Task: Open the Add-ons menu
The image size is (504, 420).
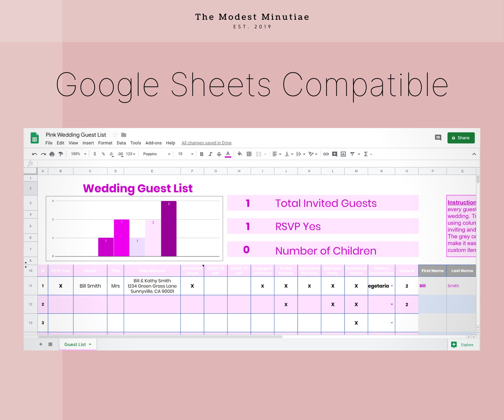Action: [153, 143]
